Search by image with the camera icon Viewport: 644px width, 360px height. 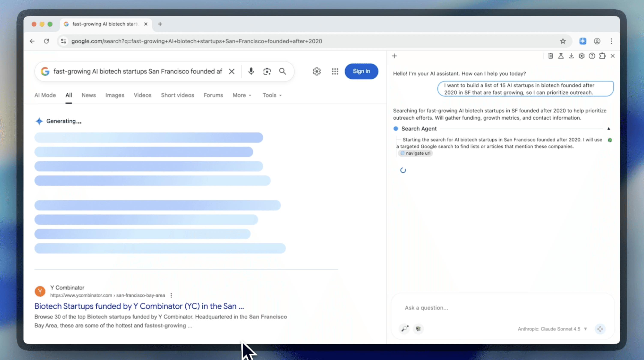tap(267, 72)
